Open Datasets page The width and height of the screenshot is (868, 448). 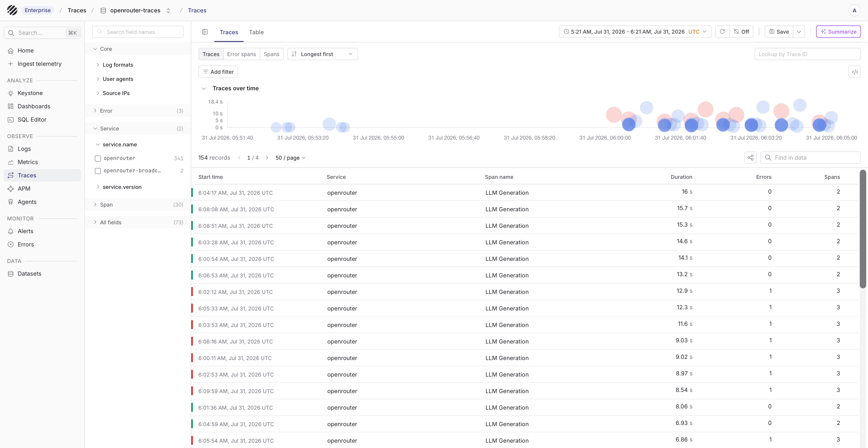[42, 274]
